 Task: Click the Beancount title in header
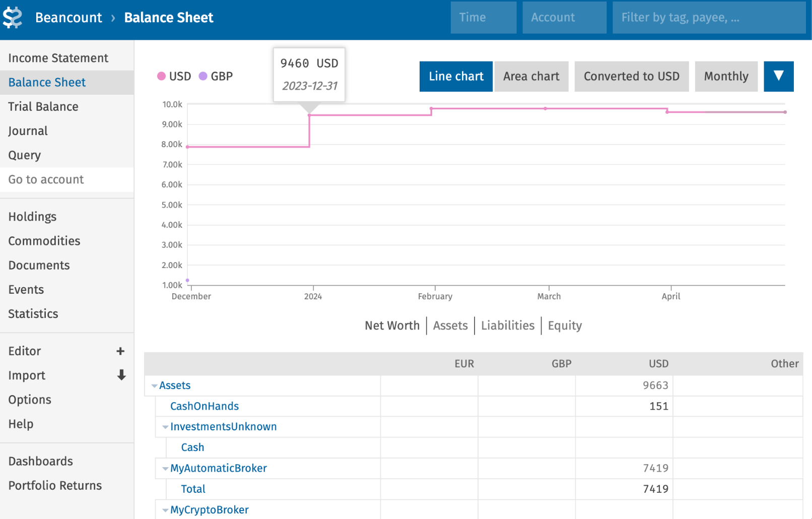[x=69, y=18]
